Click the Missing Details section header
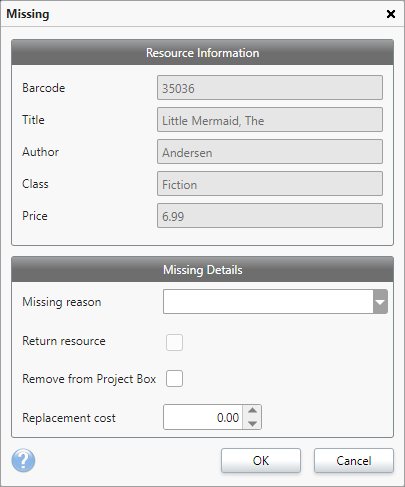The height and width of the screenshot is (487, 405). coord(202,270)
